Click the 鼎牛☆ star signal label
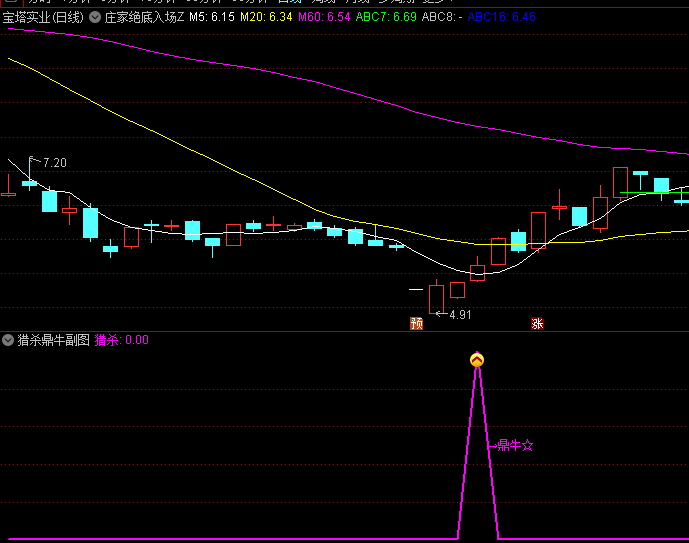The height and width of the screenshot is (543, 689). pos(514,445)
